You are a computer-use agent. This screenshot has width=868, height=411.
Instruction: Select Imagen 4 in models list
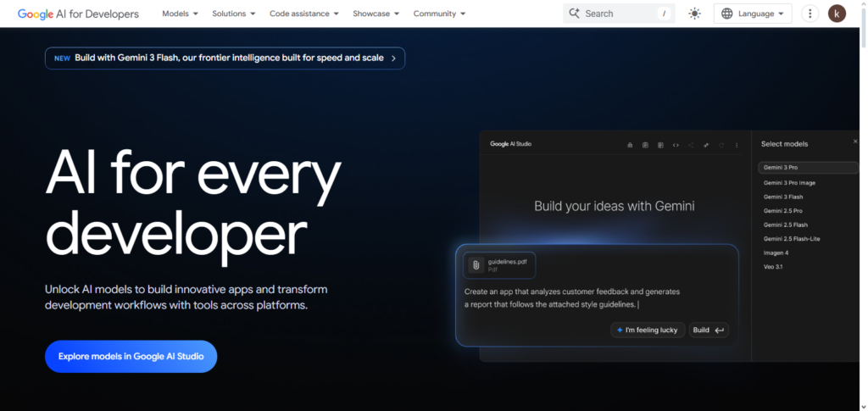[776, 253]
